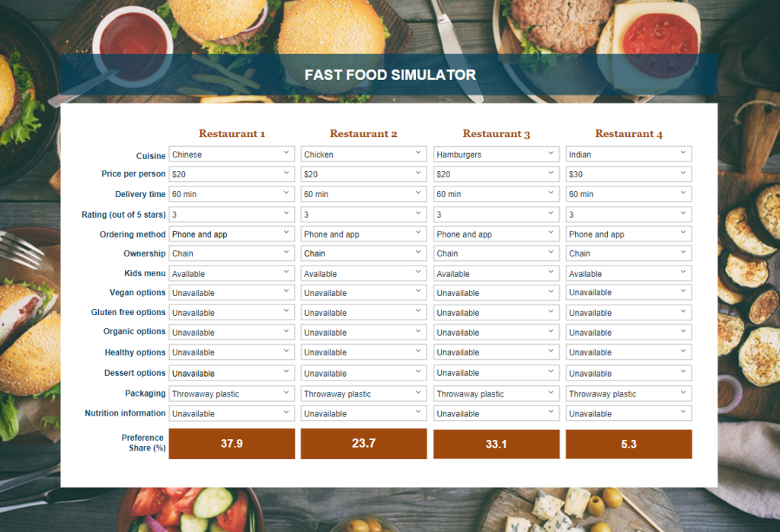The image size is (780, 532).
Task: Open Restaurant 4 Nutrition information dropdown
Action: click(x=628, y=414)
